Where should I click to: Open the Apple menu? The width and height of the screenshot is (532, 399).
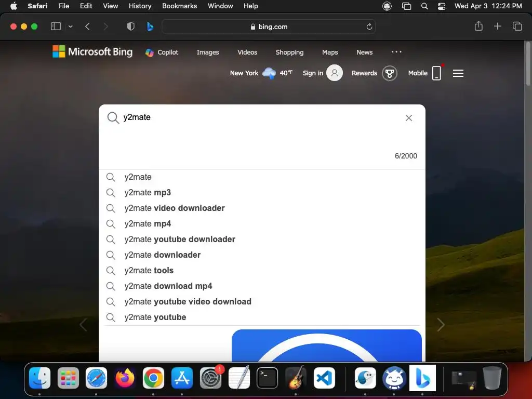pos(14,6)
